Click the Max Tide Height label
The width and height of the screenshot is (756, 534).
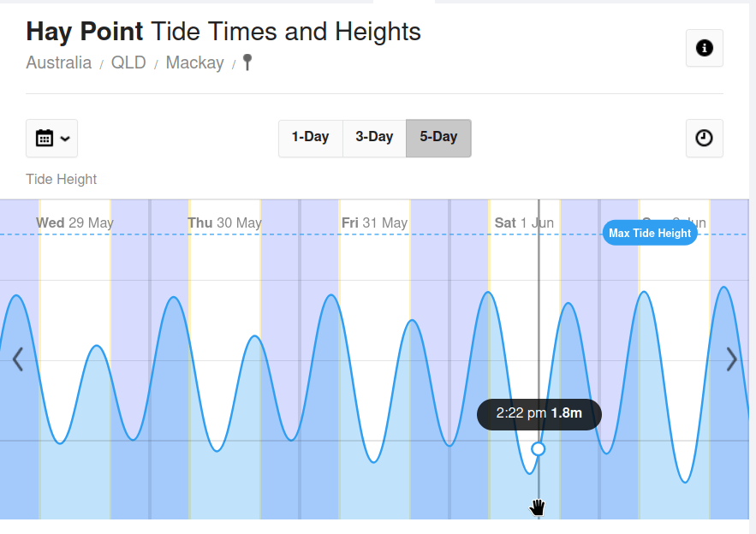pyautogui.click(x=650, y=233)
